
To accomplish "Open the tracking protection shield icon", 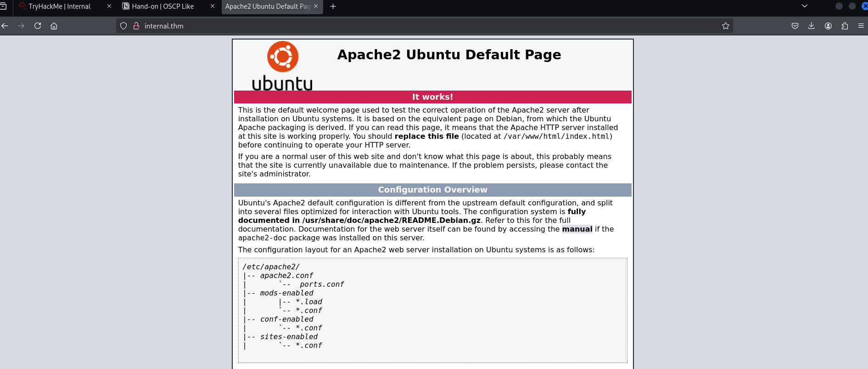I will 123,26.
